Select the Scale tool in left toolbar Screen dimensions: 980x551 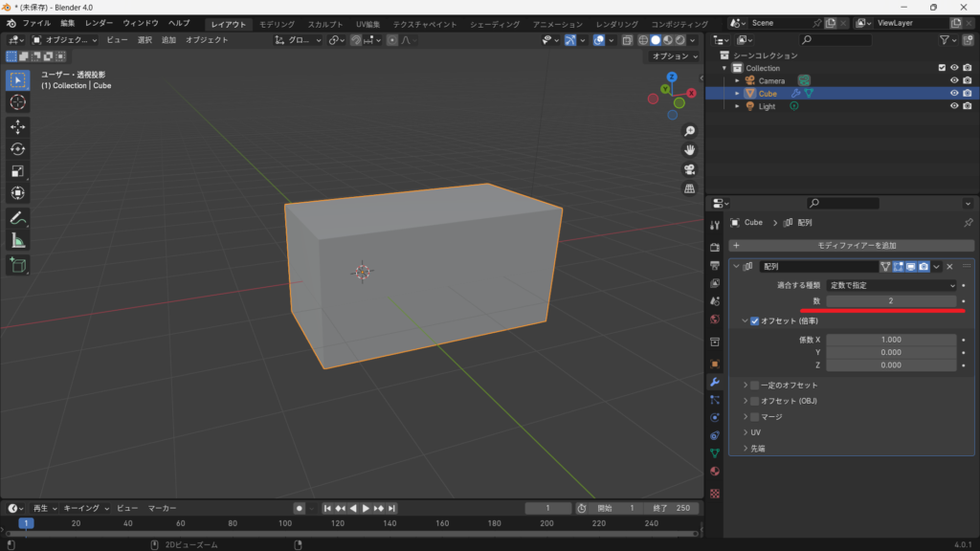pos(17,171)
